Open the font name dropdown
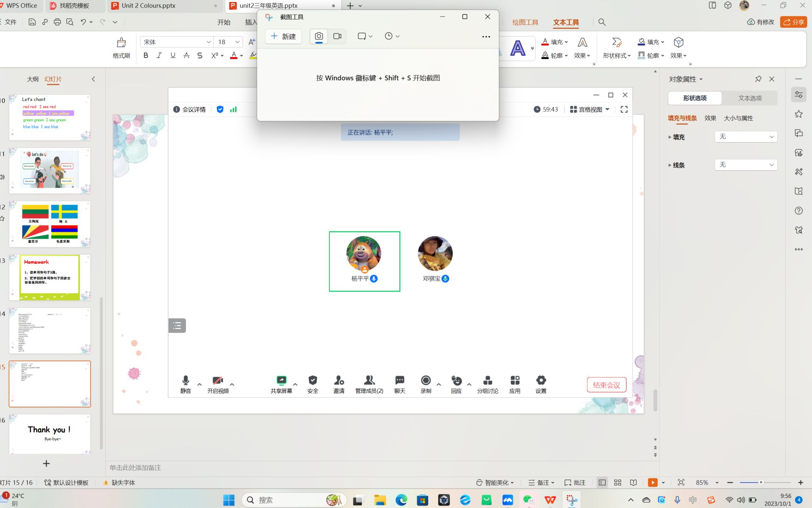 click(209, 42)
